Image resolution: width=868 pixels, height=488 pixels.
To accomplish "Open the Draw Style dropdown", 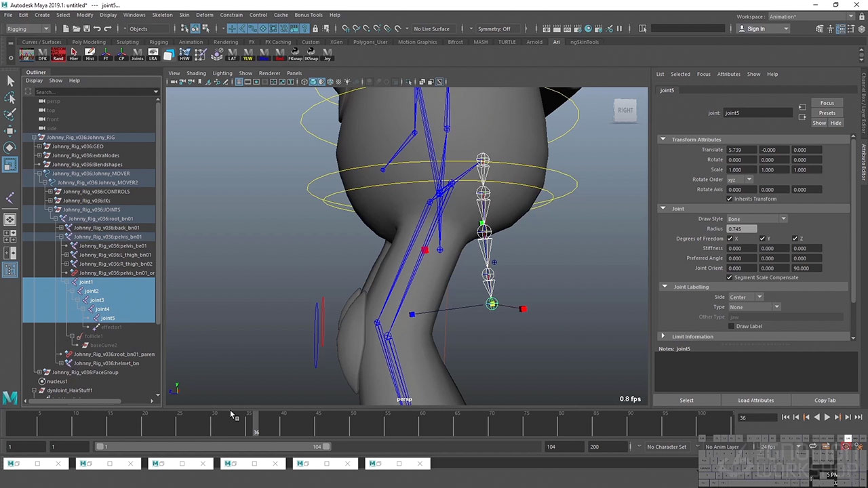I will 756,219.
